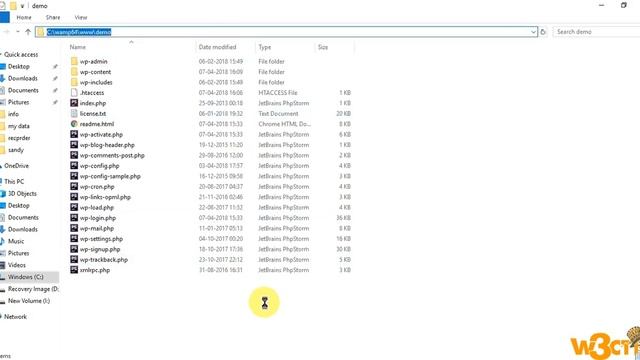Image resolution: width=640 pixels, height=360 pixels.
Task: Click Text Document type cell
Action: (278, 113)
